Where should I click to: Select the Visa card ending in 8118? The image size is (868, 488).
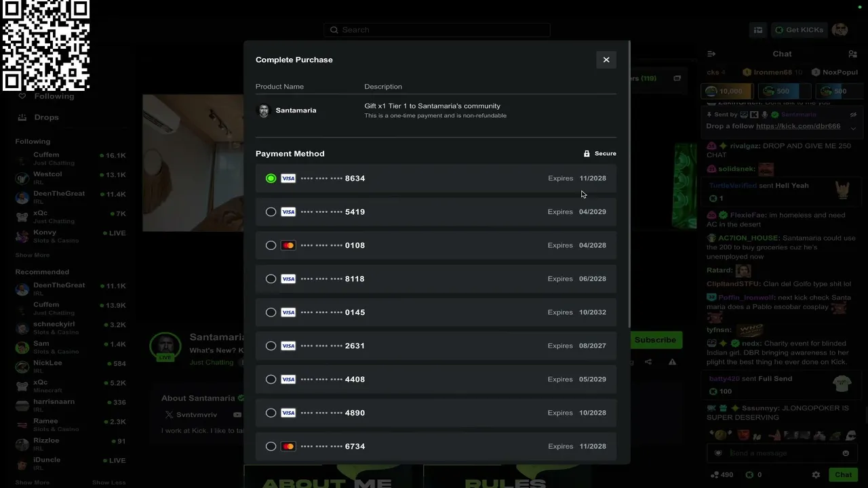click(436, 279)
